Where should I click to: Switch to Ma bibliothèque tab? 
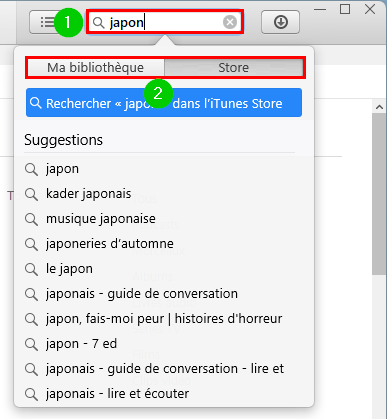[x=96, y=68]
